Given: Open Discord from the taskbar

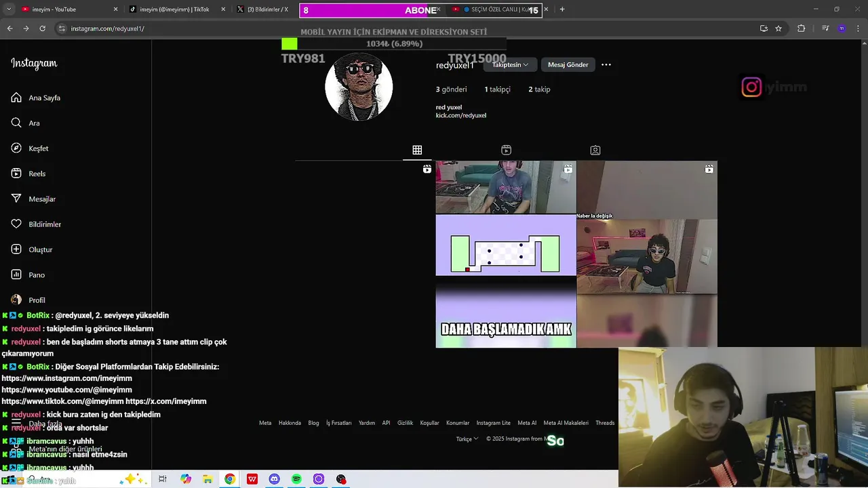Looking at the screenshot, I should 274,479.
